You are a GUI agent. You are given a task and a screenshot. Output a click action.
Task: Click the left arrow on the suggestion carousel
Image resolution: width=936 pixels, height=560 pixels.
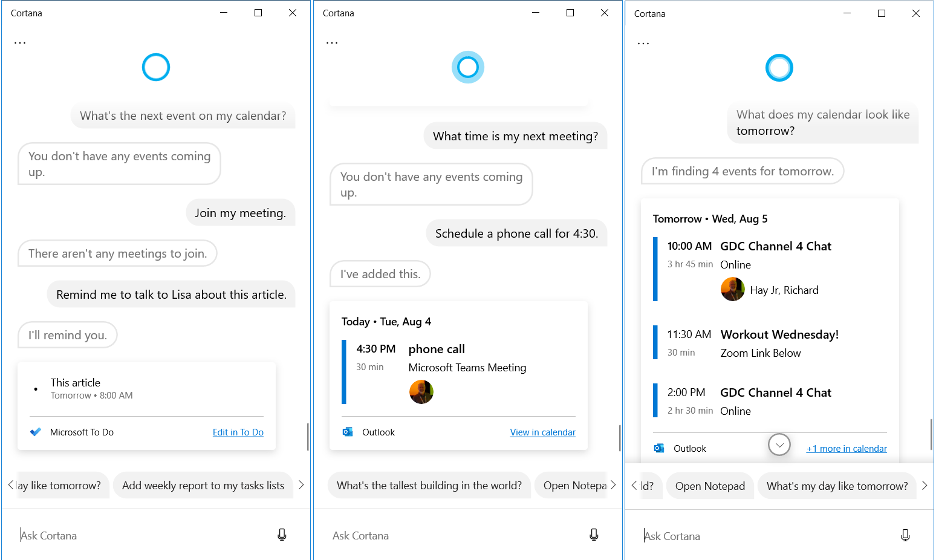(10, 484)
